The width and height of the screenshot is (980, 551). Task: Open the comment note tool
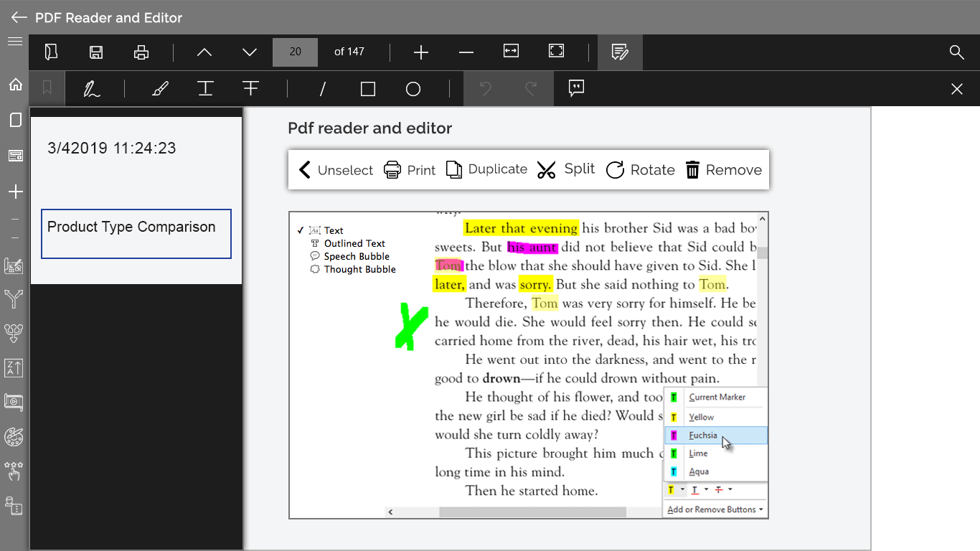pos(576,88)
